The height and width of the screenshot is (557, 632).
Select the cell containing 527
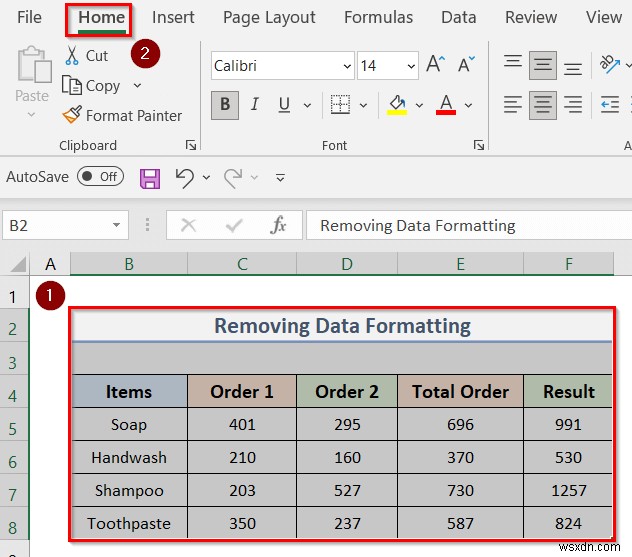point(347,490)
